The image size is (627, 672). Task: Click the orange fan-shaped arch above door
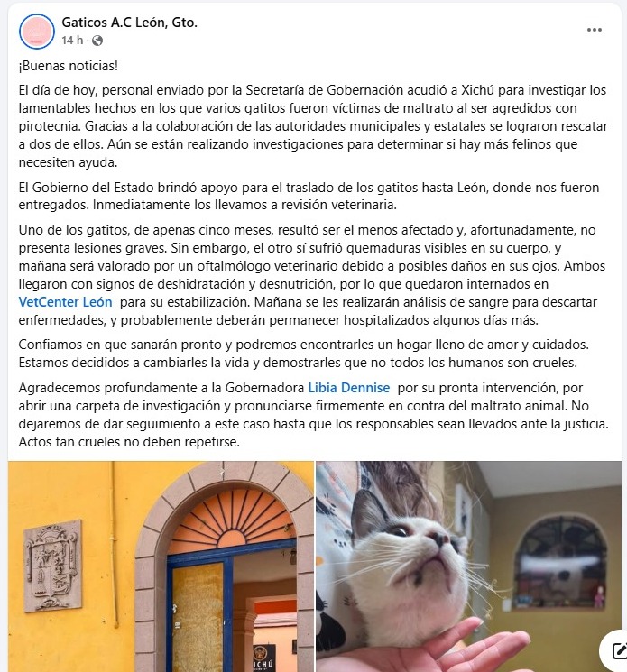(232, 520)
